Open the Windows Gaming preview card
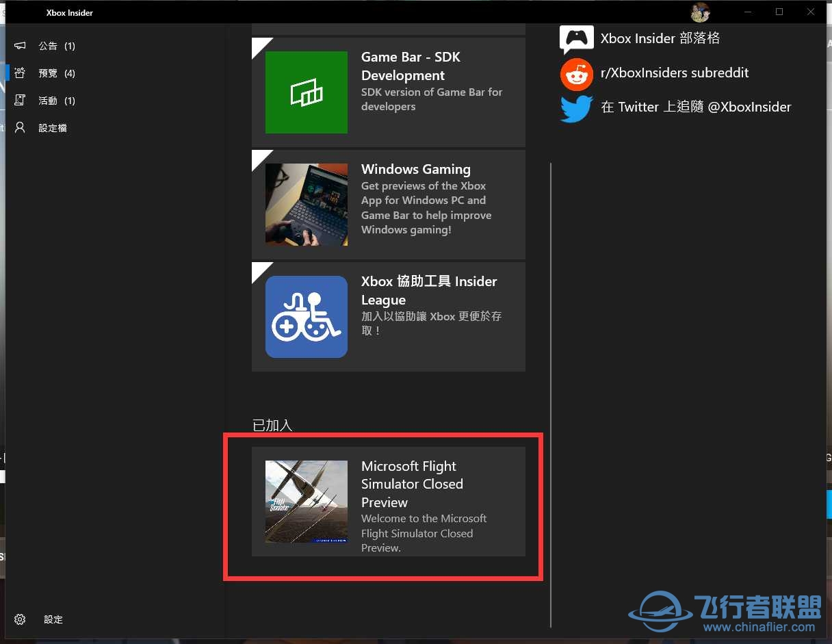 pos(389,205)
